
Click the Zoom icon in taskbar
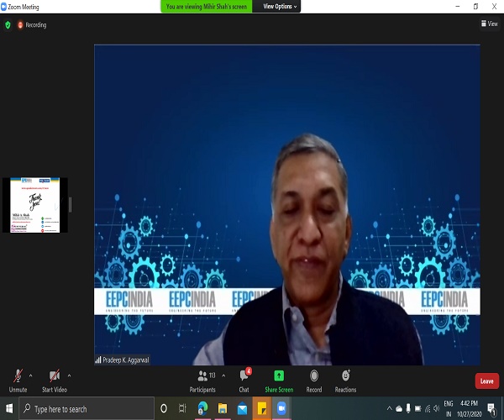[281, 409]
